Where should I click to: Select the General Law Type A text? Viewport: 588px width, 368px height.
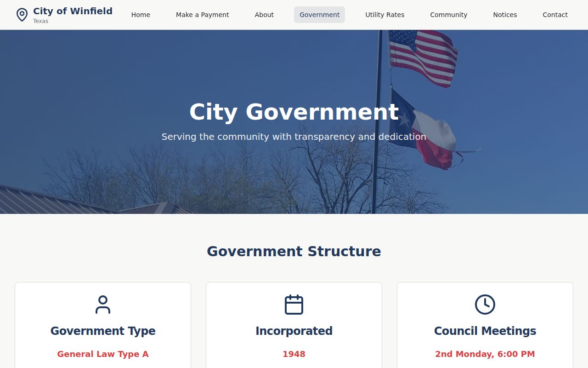(x=103, y=354)
